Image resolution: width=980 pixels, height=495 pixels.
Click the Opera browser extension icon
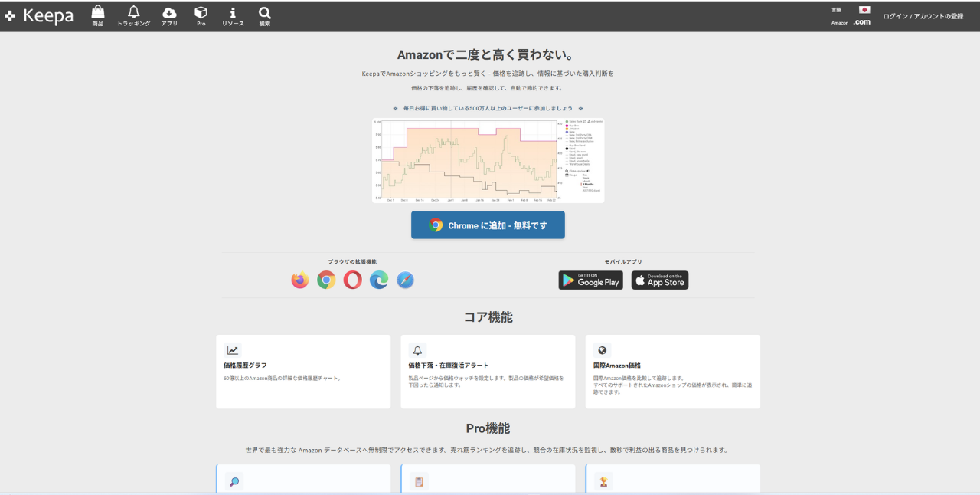pyautogui.click(x=353, y=280)
